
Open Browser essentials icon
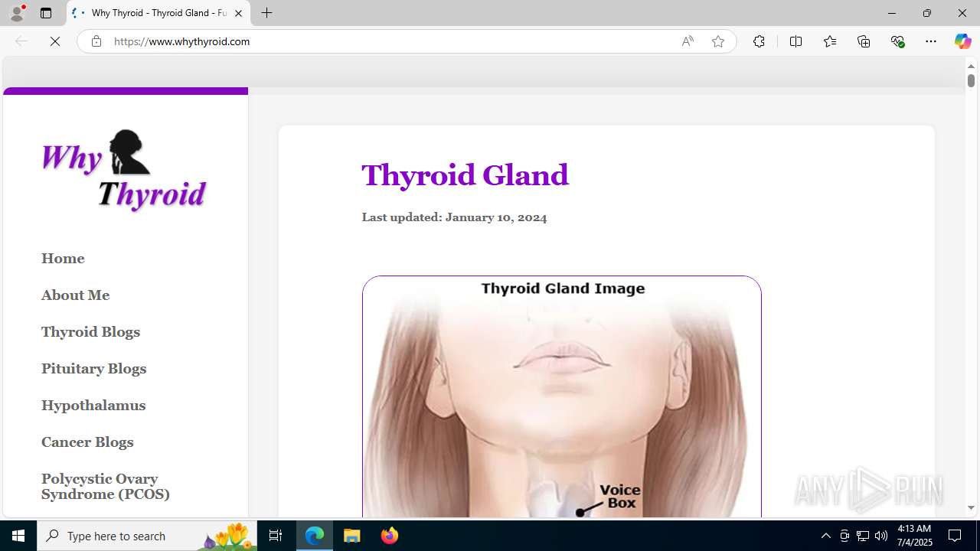(897, 41)
